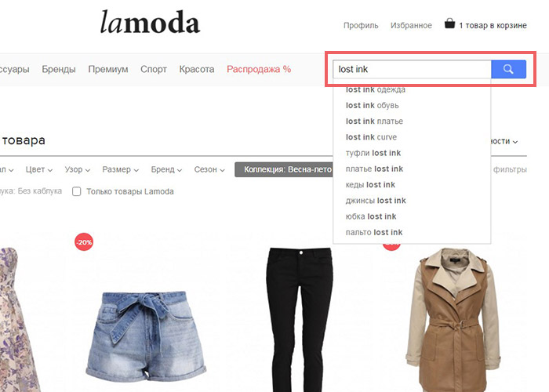Go to the Распродажа % section
The width and height of the screenshot is (549, 392).
(x=259, y=69)
